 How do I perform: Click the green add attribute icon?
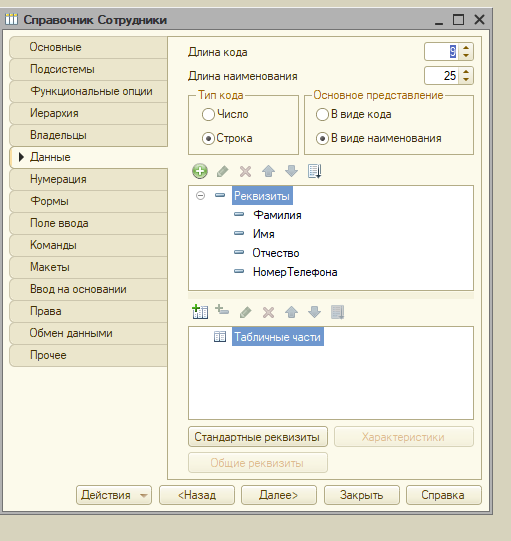pyautogui.click(x=200, y=171)
